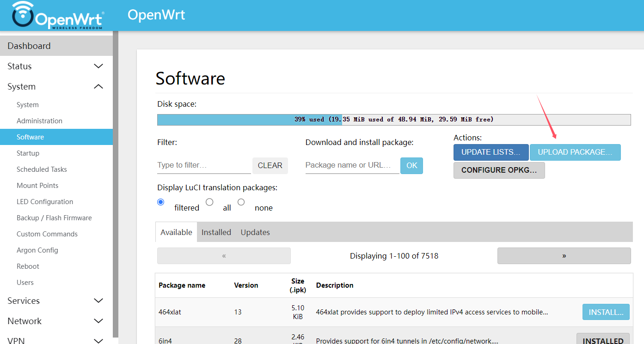Click the UPDATE LISTS button
This screenshot has height=344, width=644.
tap(491, 152)
